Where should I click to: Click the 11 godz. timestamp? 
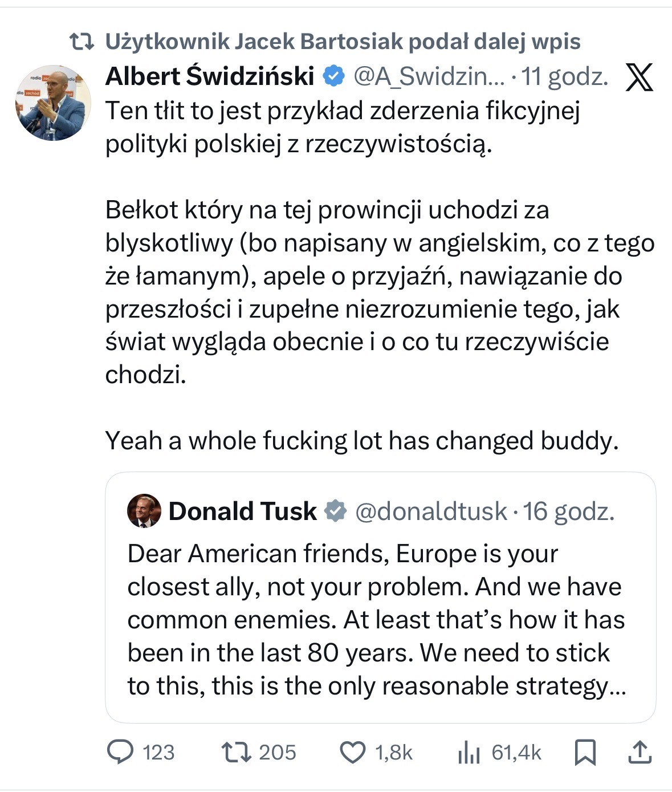565,76
